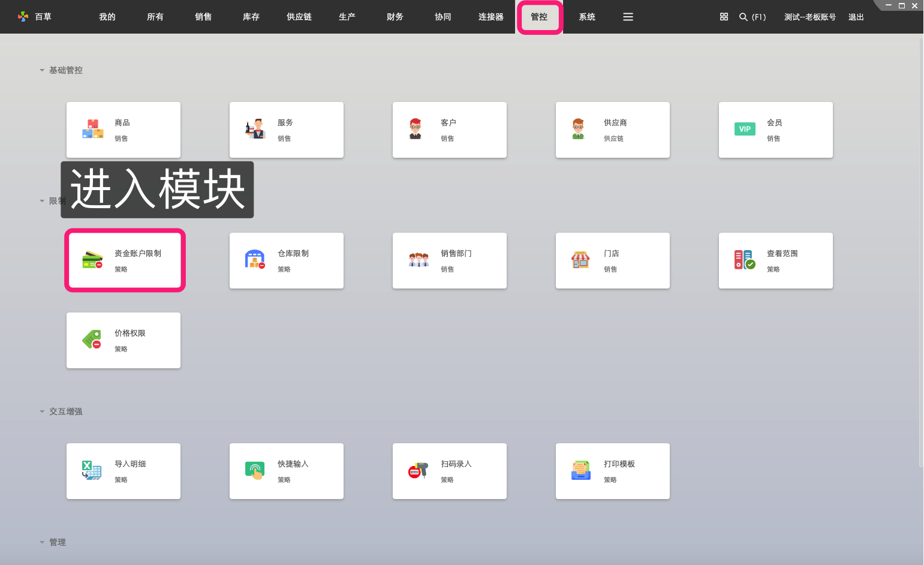Collapse the 管理 section
Image resolution: width=924 pixels, height=565 pixels.
pos(42,542)
